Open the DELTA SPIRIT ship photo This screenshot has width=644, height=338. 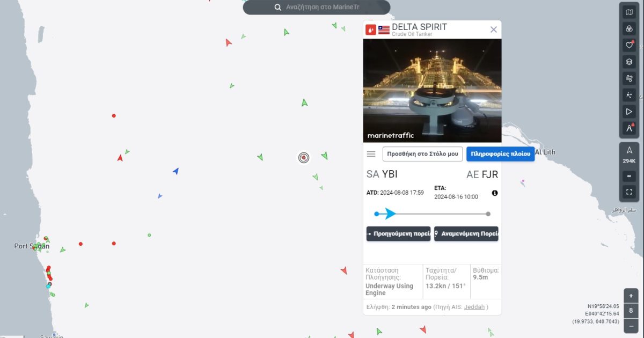[x=433, y=90]
